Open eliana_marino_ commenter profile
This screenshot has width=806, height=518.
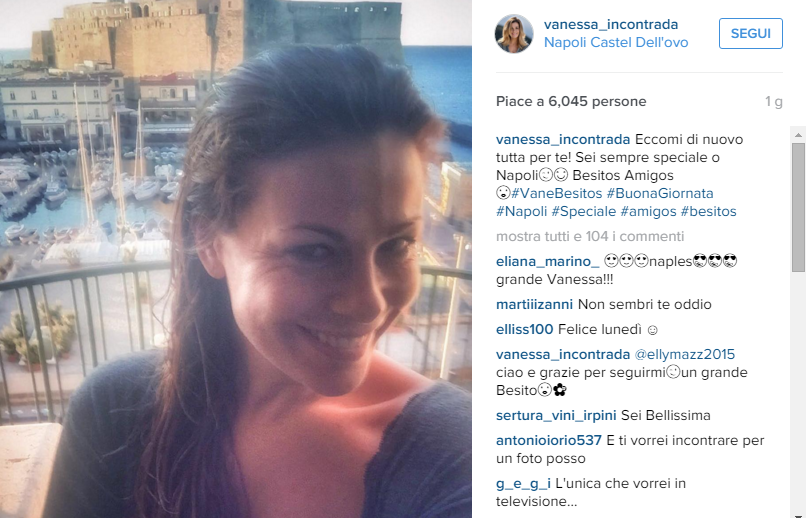(547, 261)
